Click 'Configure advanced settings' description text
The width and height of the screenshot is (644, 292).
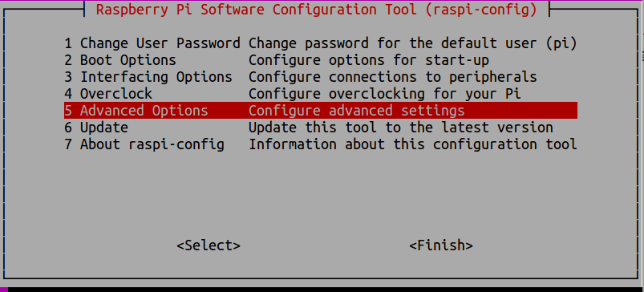357,111
